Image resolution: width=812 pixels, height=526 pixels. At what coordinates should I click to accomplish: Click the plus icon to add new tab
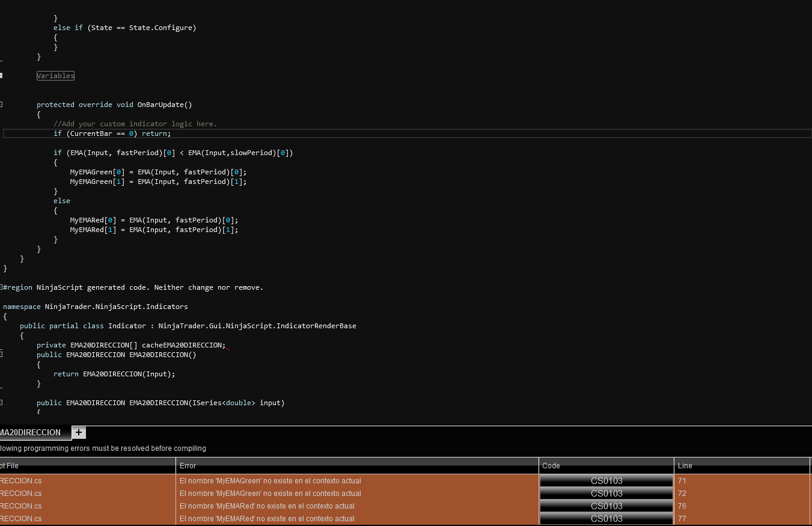click(79, 432)
